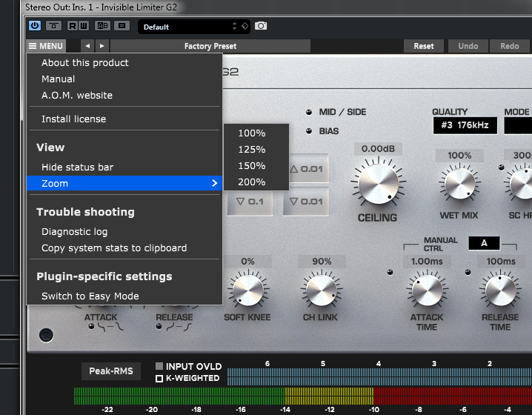Select previous factory preset arrow
The height and width of the screenshot is (415, 532).
[x=87, y=46]
